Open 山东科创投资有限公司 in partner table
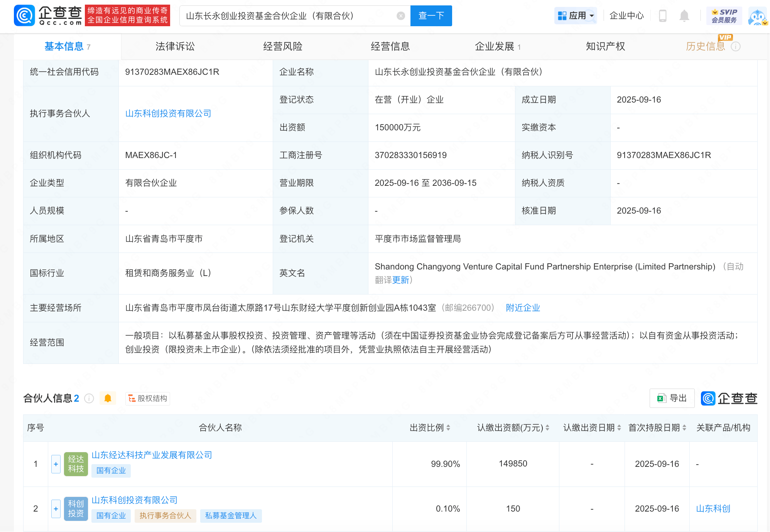The height and width of the screenshot is (532, 770). (135, 500)
